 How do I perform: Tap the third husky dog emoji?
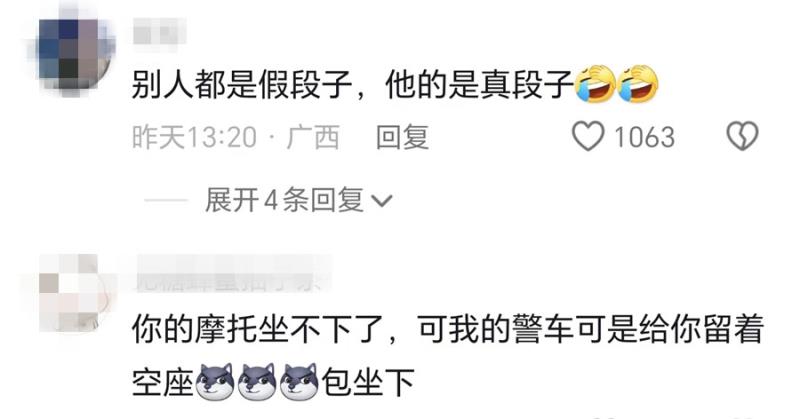click(300, 381)
